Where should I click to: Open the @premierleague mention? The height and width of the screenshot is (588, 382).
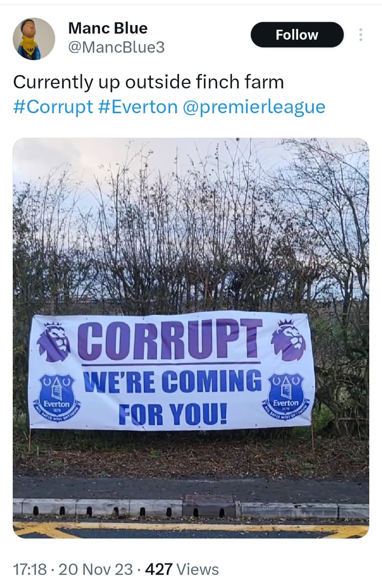[254, 106]
